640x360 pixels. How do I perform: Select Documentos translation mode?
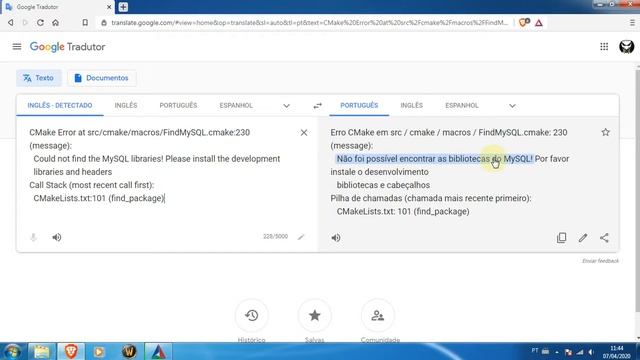[x=102, y=78]
